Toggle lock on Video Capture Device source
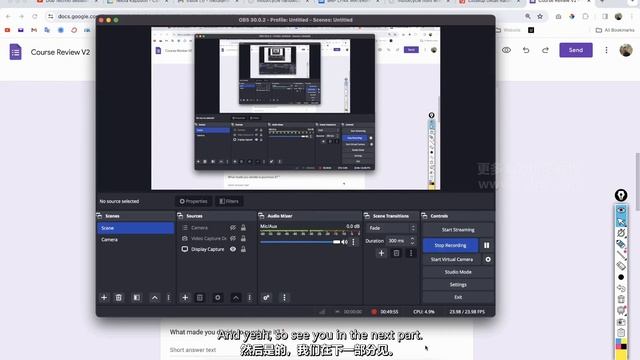Image resolution: width=640 pixels, height=360 pixels. coord(243,238)
